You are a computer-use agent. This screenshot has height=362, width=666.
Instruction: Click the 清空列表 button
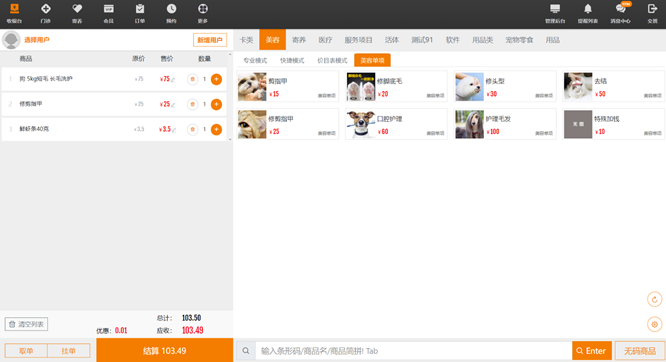coord(26,324)
